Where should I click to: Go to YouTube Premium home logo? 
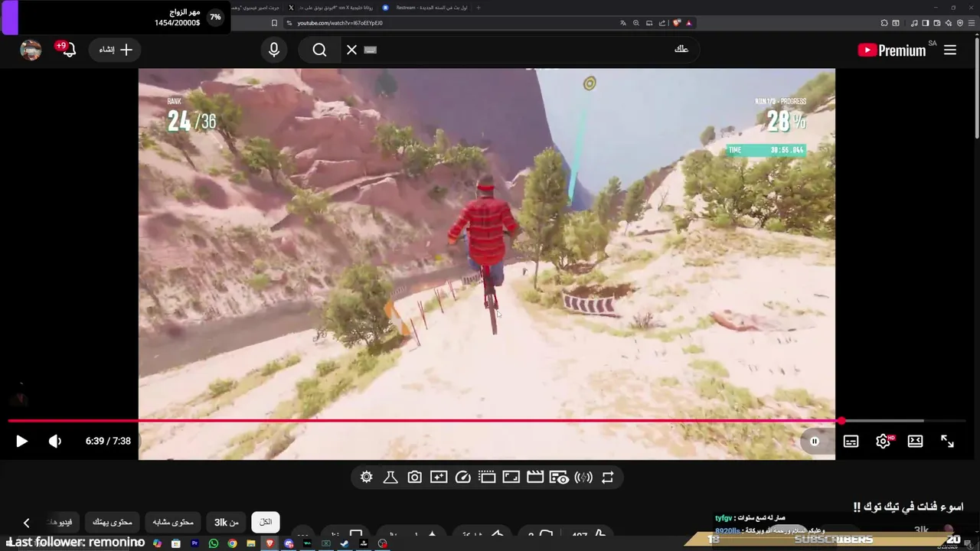click(x=893, y=50)
